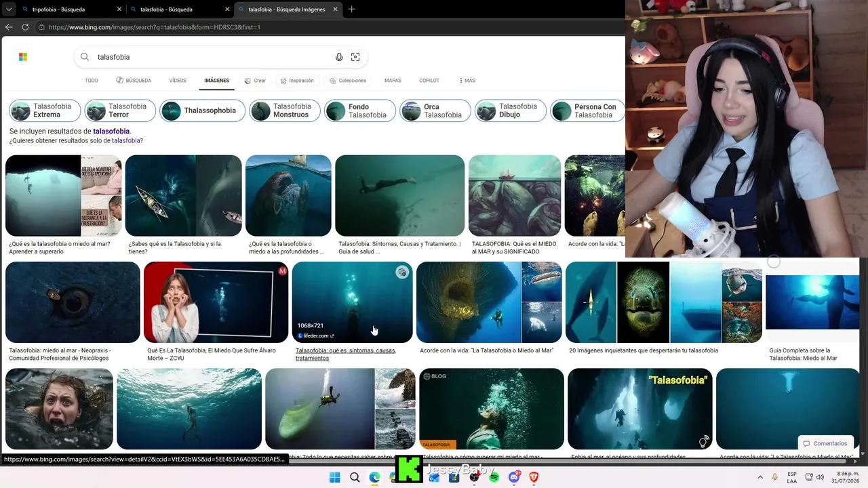
Task: Go back with the browser back arrow
Action: click(9, 27)
